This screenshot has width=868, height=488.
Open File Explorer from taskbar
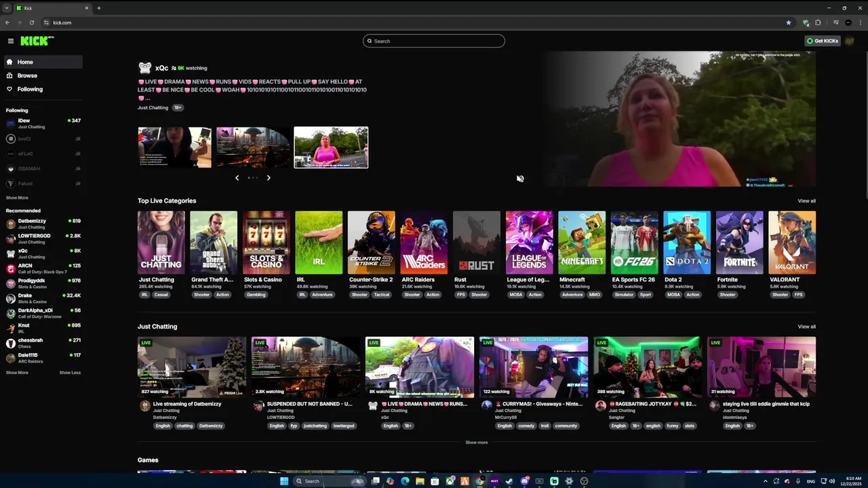420,481
